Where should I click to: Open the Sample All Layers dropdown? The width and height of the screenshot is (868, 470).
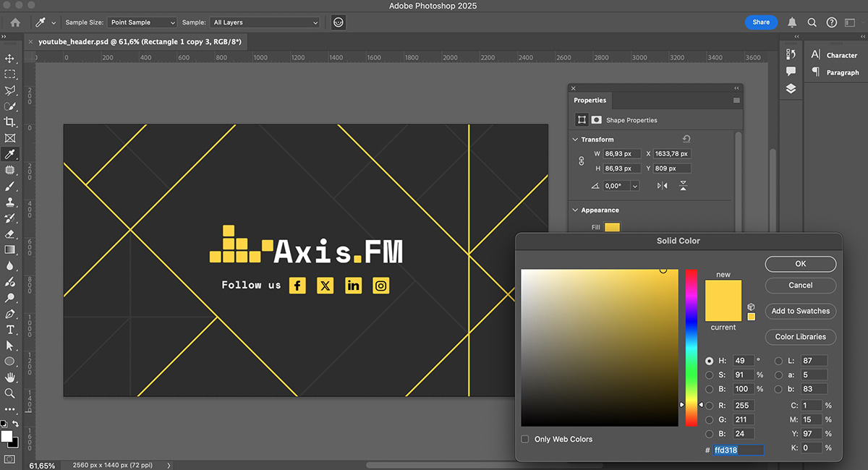coord(265,22)
